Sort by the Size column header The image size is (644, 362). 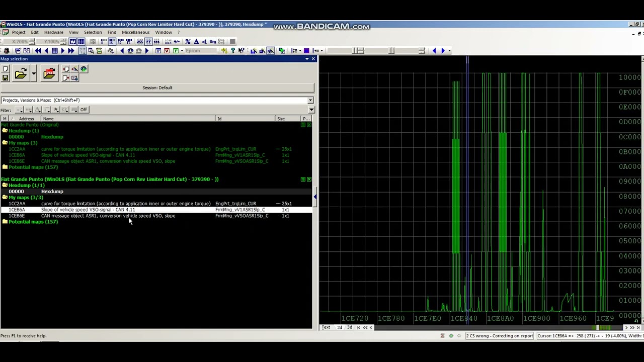pyautogui.click(x=288, y=119)
